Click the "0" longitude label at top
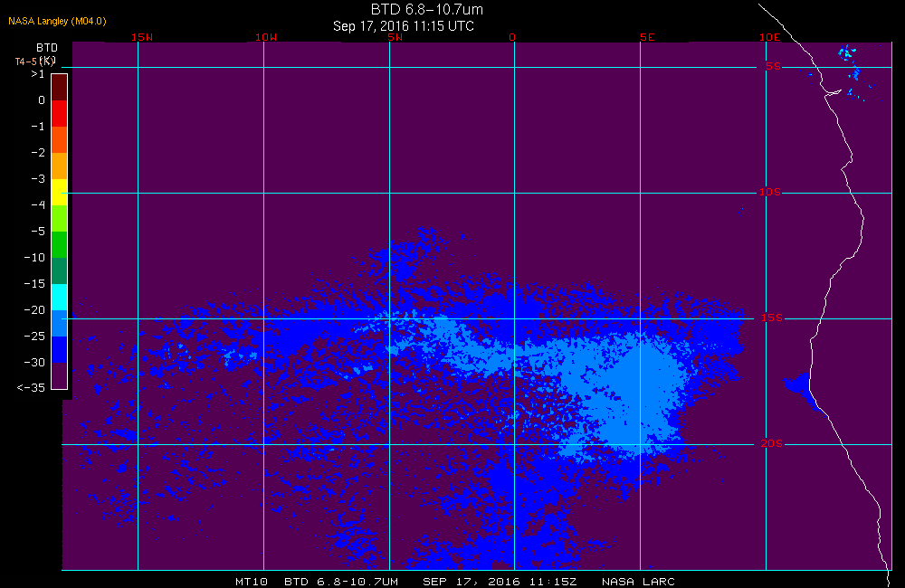The height and width of the screenshot is (588, 905). coord(512,37)
